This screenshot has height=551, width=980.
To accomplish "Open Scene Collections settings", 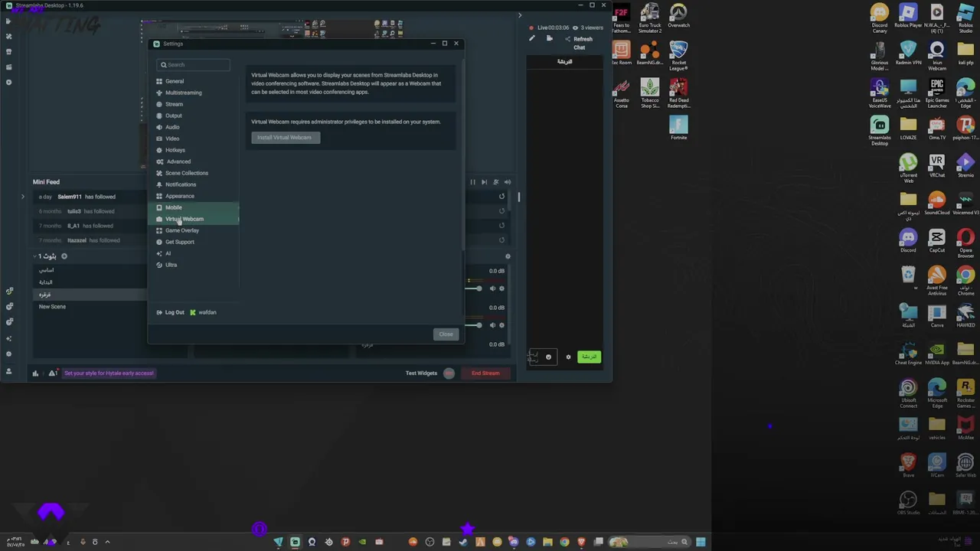I will tap(186, 173).
